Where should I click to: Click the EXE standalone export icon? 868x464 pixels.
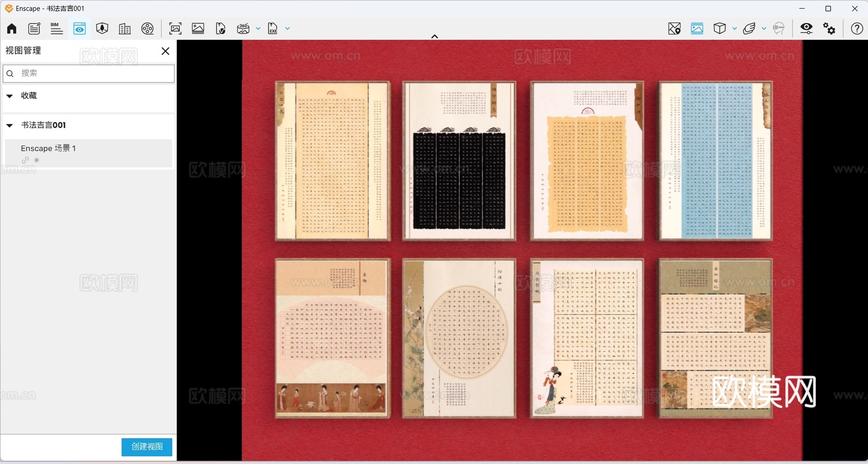pos(273,28)
